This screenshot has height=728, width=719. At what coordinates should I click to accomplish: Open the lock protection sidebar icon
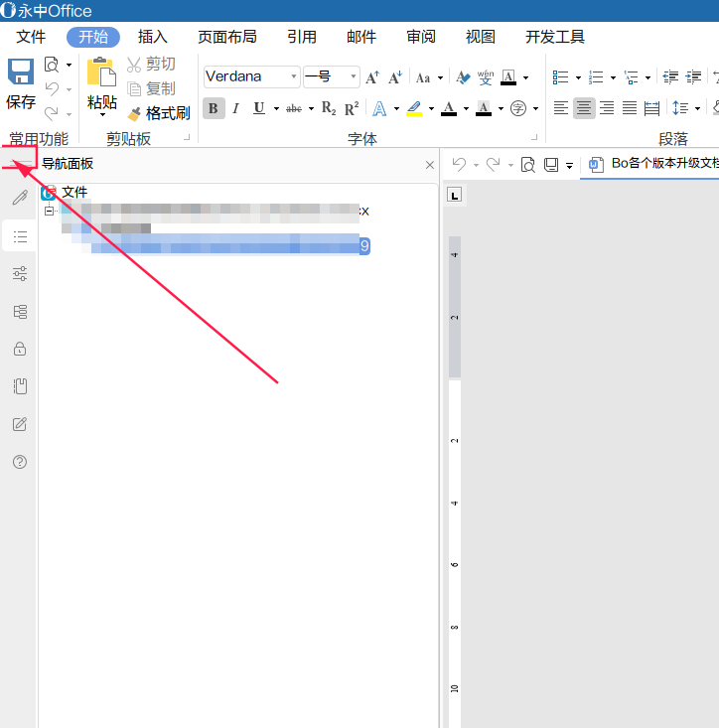click(x=20, y=349)
